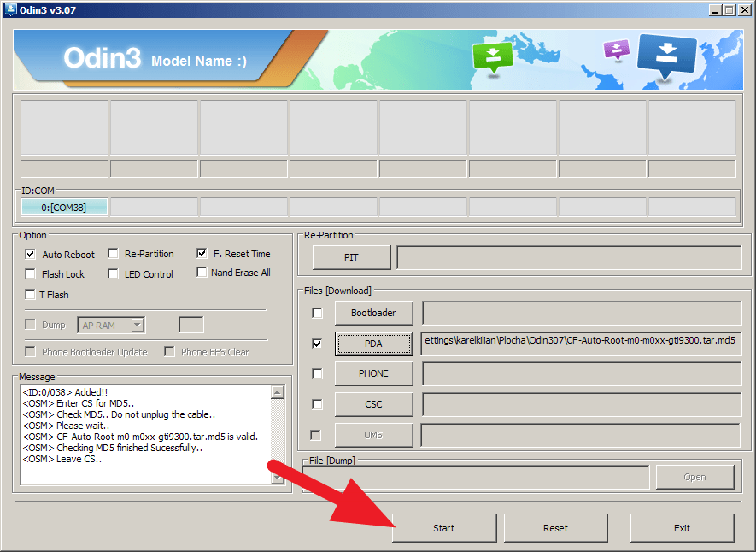This screenshot has width=756, height=552.
Task: Click the green download bubble icon
Action: (493, 57)
